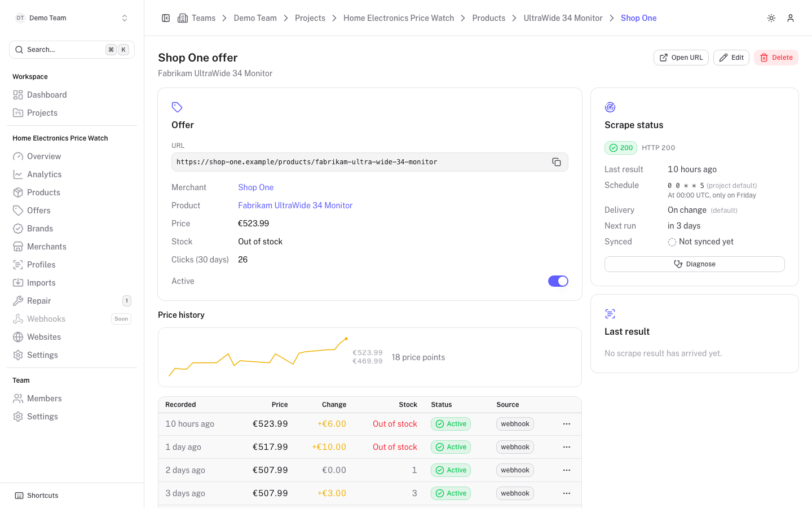The height and width of the screenshot is (508, 812).
Task: Open Websites in the sidebar
Action: tap(72, 337)
